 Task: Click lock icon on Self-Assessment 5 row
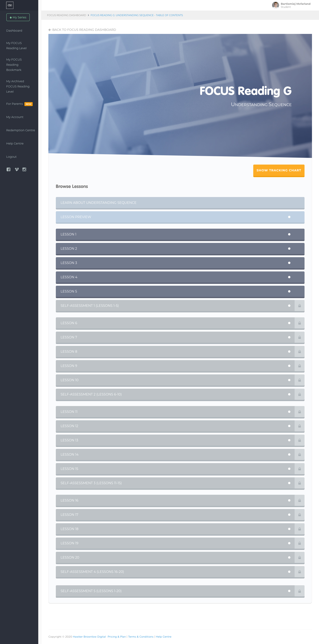[299, 591]
